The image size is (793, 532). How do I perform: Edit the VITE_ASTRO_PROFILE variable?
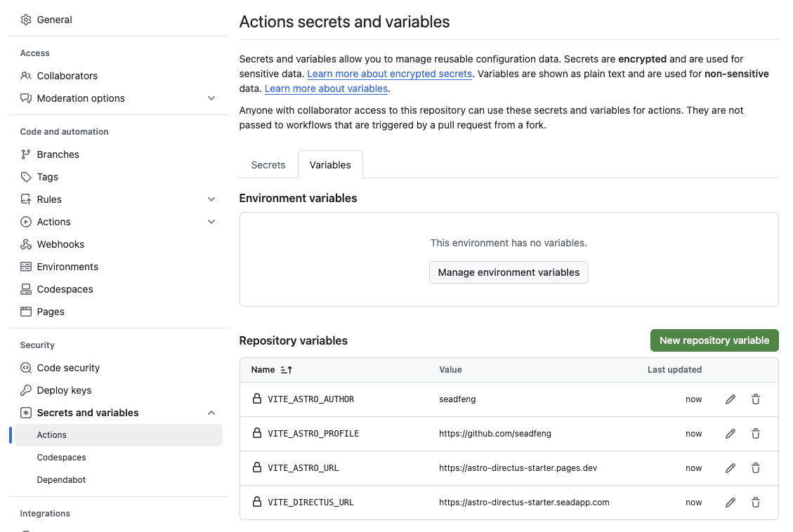click(730, 434)
